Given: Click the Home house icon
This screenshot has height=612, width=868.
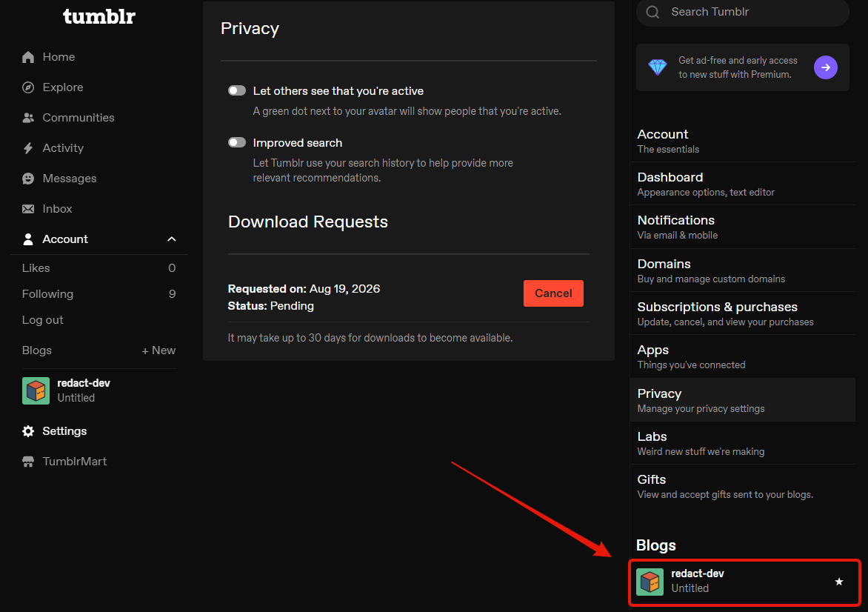Looking at the screenshot, I should (x=28, y=57).
